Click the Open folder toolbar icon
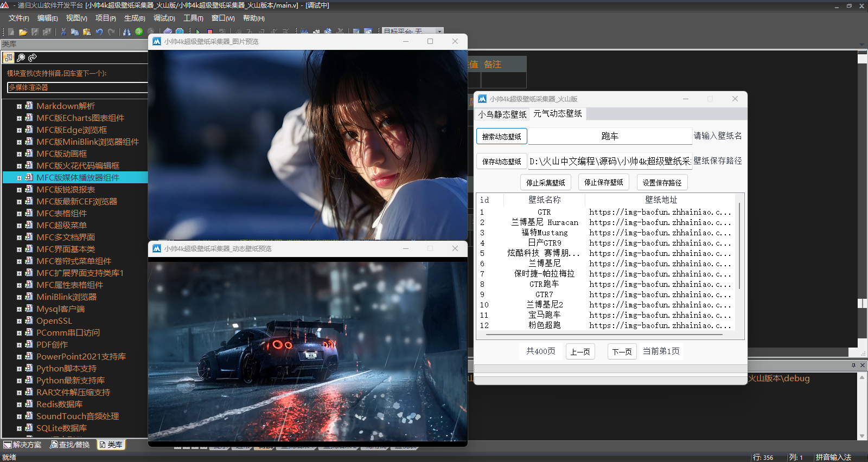868x462 pixels. (23, 32)
